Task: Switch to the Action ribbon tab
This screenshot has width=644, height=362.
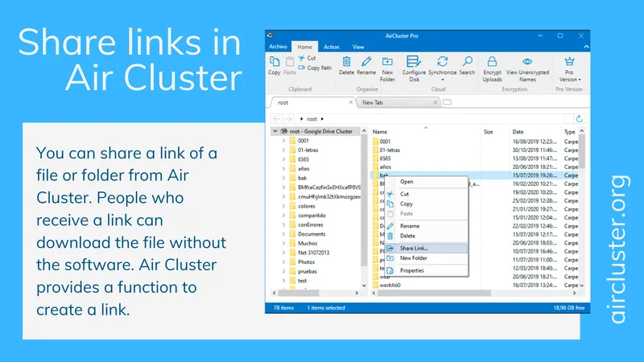Action: [x=331, y=47]
